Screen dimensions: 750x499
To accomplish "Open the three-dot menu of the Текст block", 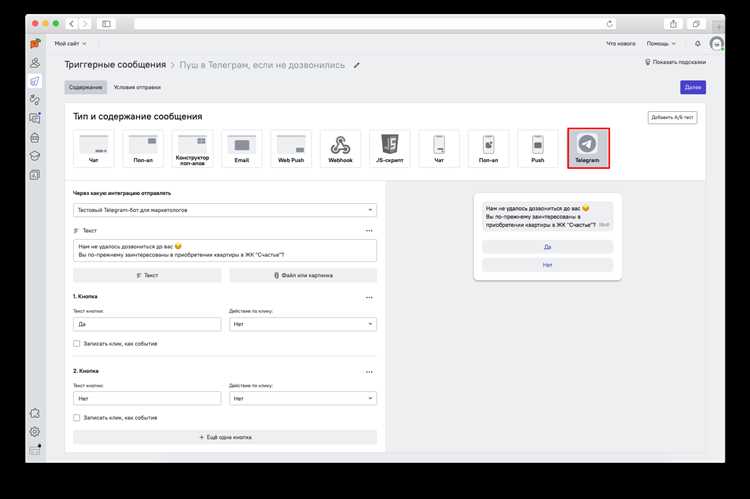I will 369,231.
